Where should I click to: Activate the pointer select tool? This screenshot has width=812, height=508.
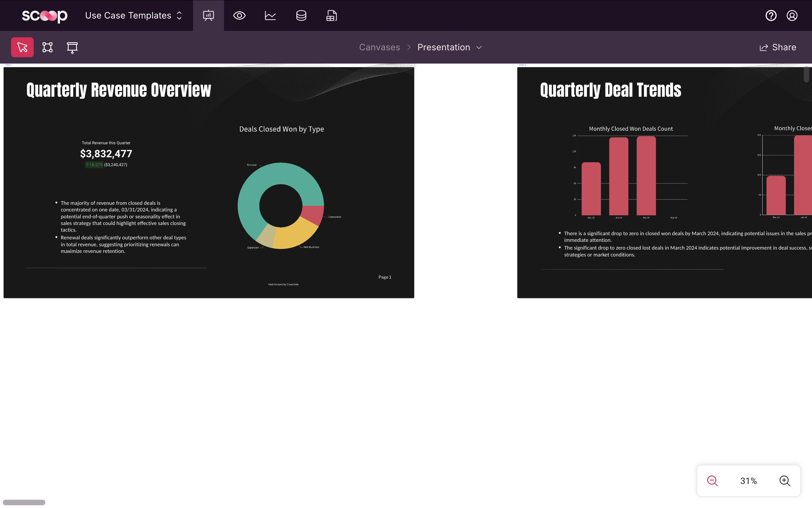[x=22, y=47]
